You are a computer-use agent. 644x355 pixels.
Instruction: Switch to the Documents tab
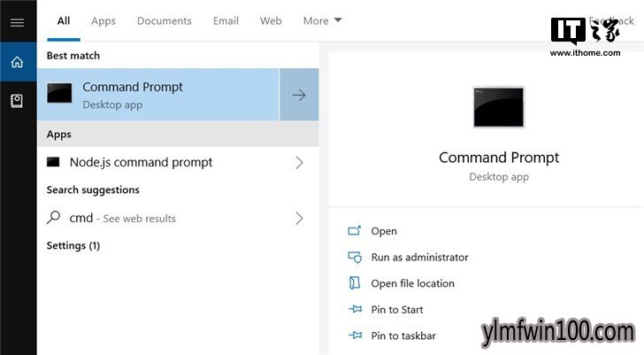(165, 20)
